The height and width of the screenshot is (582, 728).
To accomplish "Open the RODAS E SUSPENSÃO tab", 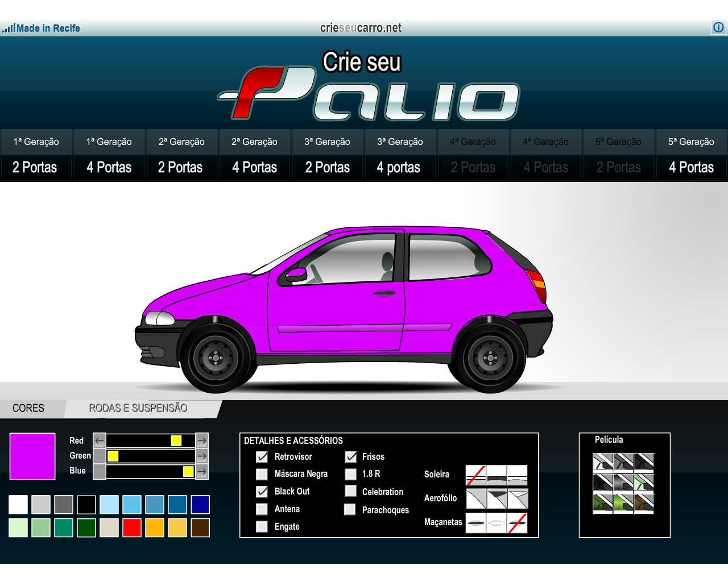I will (x=138, y=408).
